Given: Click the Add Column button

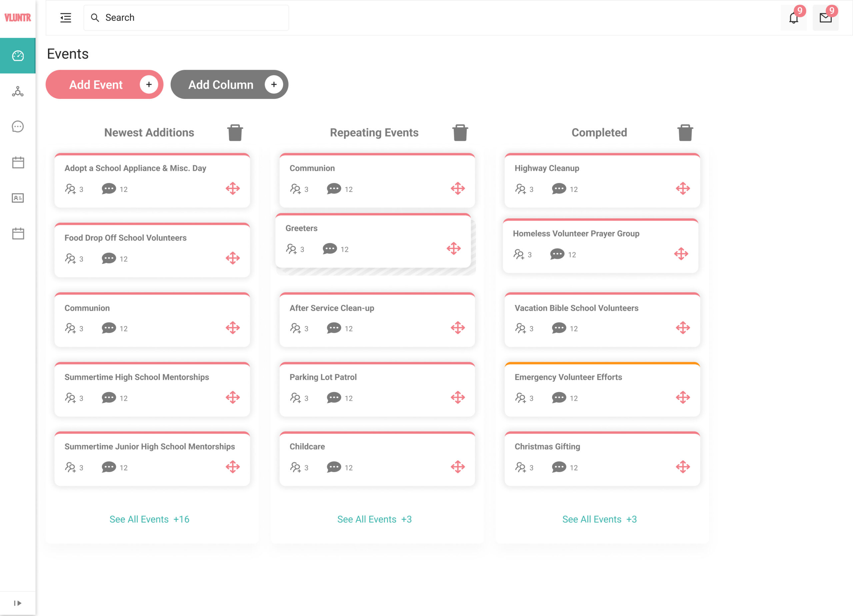Looking at the screenshot, I should tap(229, 85).
